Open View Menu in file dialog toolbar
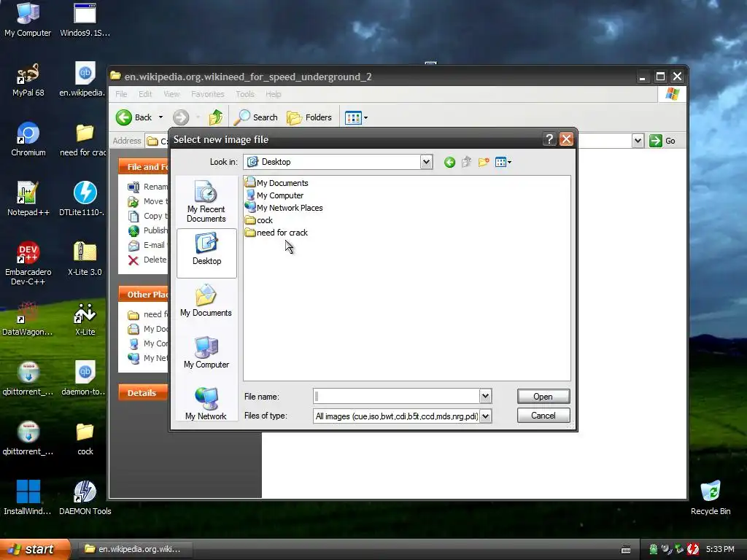 pos(503,163)
